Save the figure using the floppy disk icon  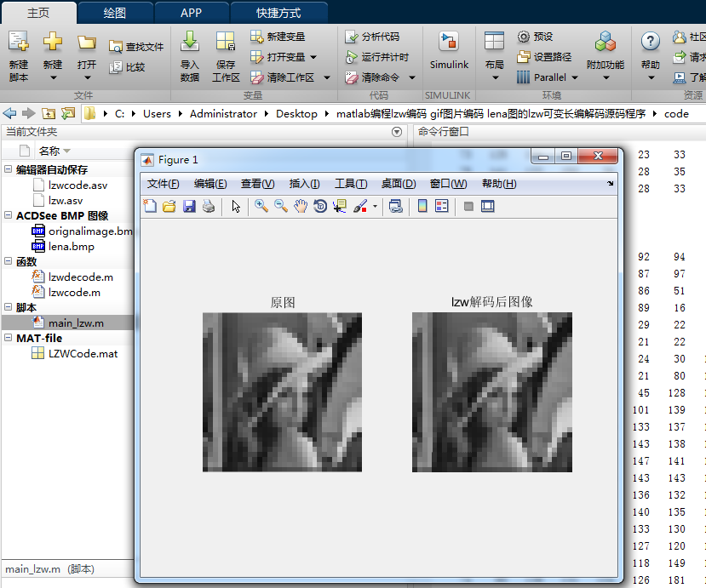click(x=189, y=206)
